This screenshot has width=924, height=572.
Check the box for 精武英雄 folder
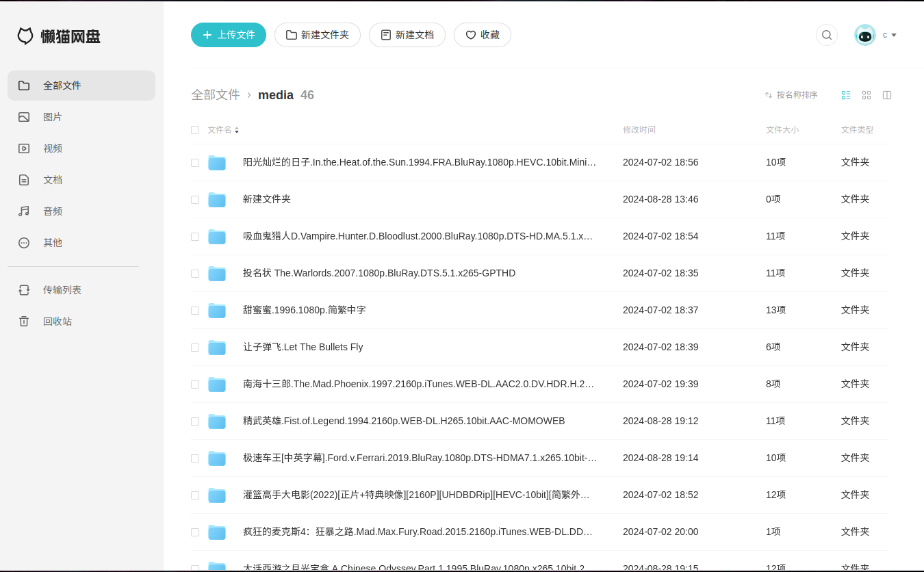pos(195,421)
